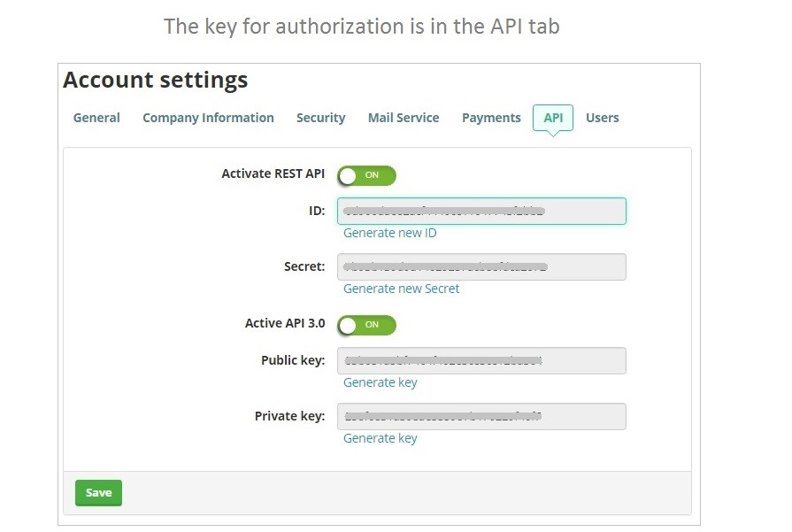
Task: Select the Private key field
Action: [x=481, y=417]
